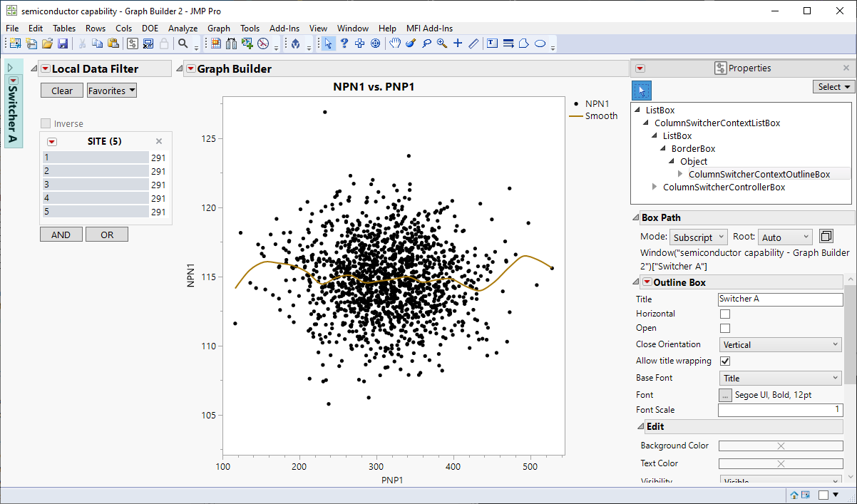Image resolution: width=857 pixels, height=504 pixels.
Task: Open the Favorites dropdown
Action: click(111, 91)
